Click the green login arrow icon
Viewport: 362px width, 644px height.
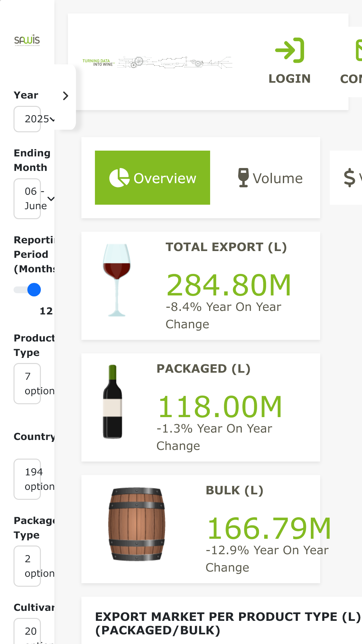tap(290, 50)
